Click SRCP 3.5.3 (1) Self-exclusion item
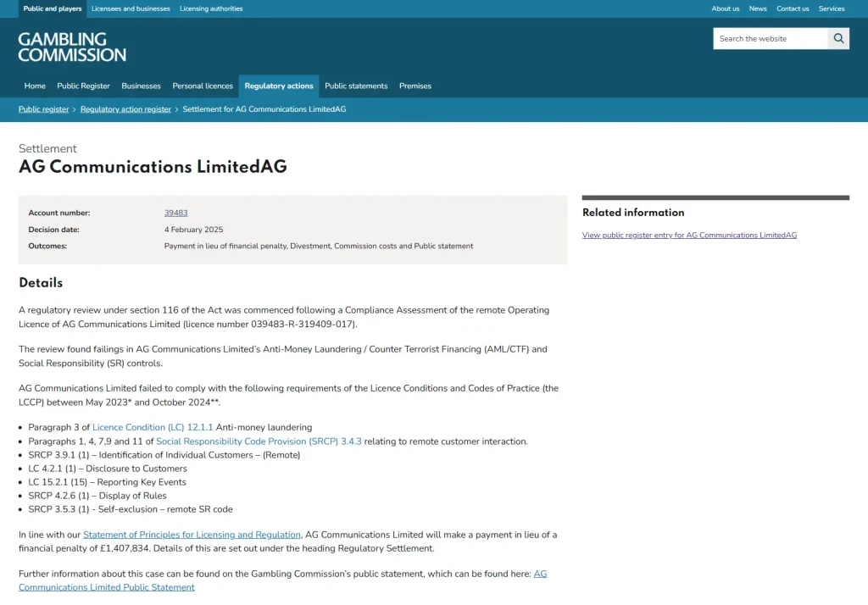Viewport: 868px width, 605px height. (x=130, y=509)
